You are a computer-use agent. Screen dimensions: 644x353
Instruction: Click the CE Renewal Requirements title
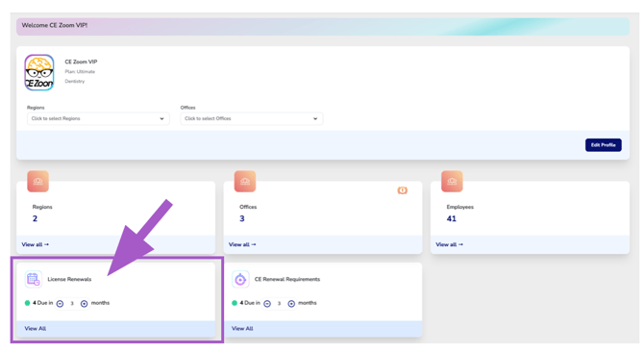click(287, 280)
